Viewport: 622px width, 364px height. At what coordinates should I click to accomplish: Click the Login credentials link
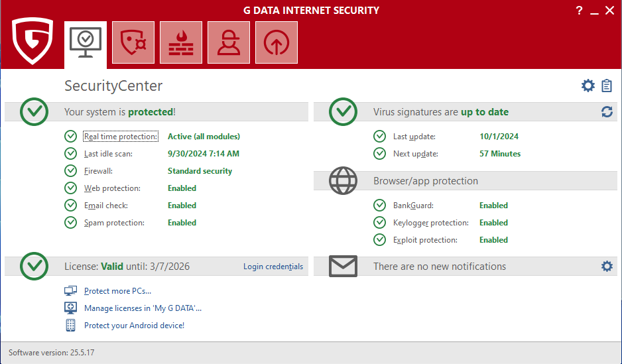[273, 267]
